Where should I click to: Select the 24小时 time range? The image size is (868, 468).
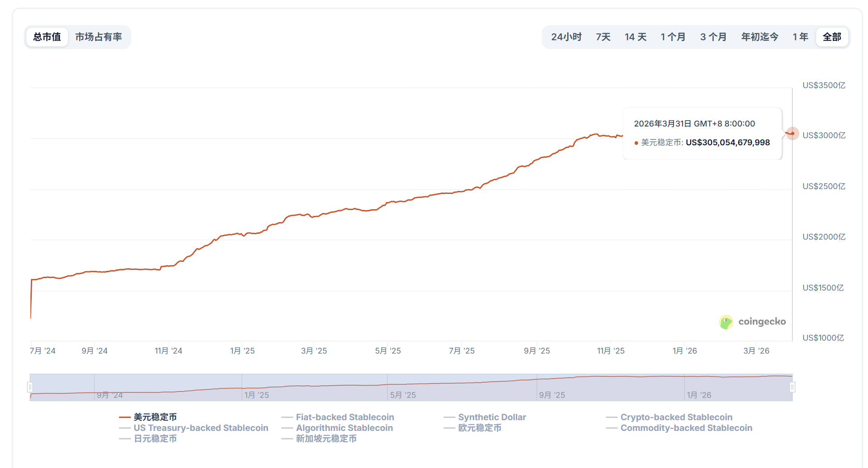[566, 37]
